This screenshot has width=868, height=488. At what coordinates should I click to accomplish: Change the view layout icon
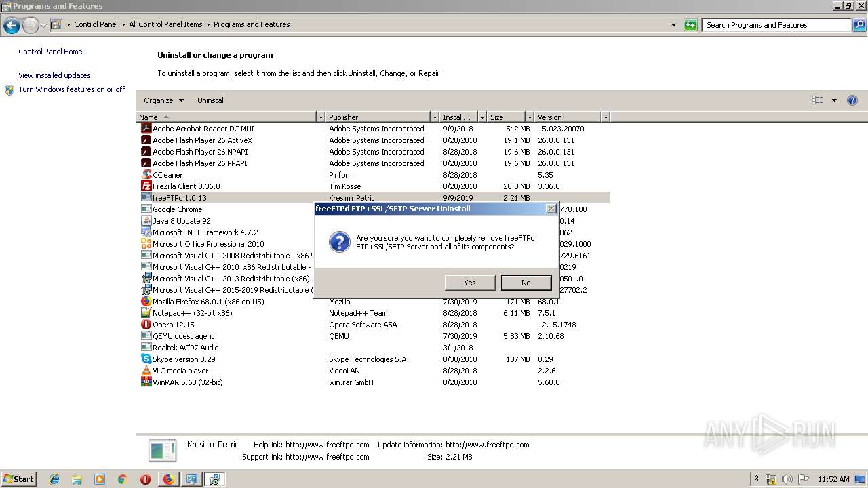click(818, 100)
